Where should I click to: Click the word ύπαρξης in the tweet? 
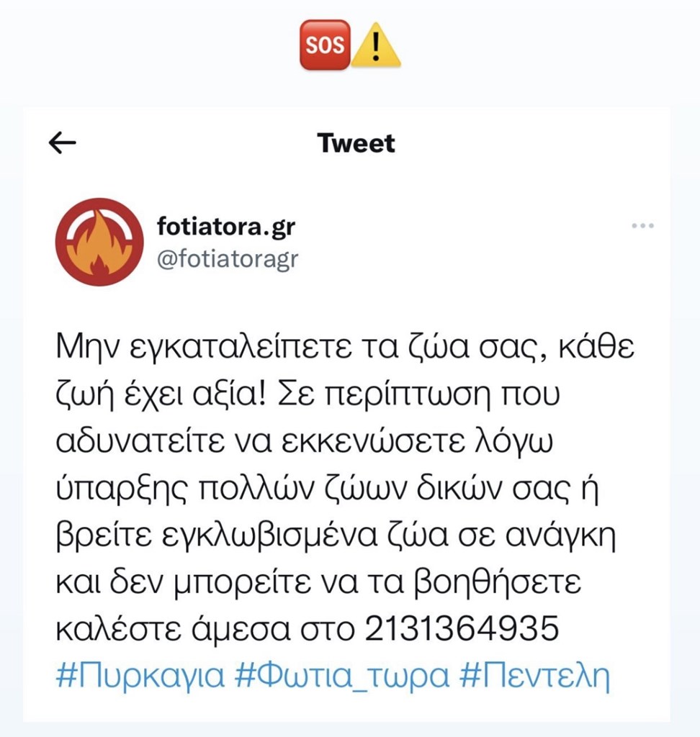[122, 489]
